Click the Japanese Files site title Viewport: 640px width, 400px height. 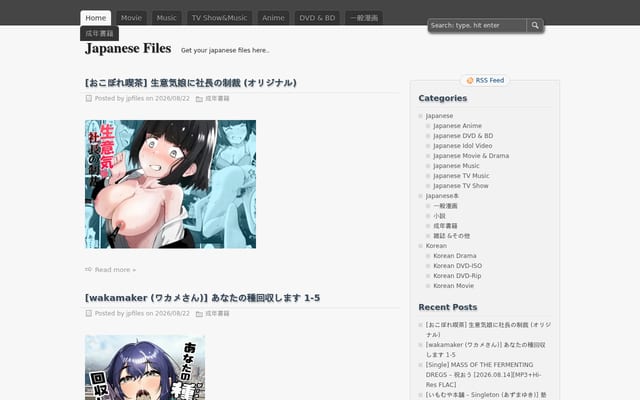tap(128, 48)
